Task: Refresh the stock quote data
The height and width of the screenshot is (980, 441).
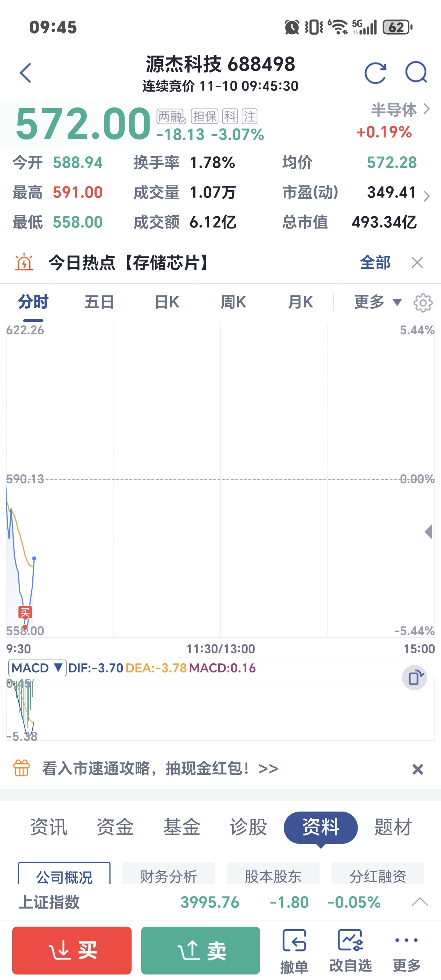Action: (375, 73)
